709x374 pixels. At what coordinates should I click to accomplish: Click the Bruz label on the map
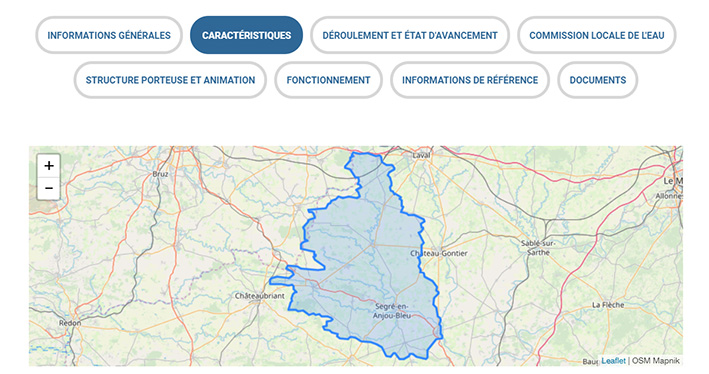[x=160, y=174]
